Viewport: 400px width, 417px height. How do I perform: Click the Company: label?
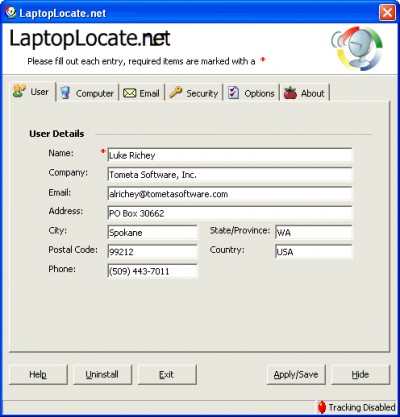(x=68, y=172)
